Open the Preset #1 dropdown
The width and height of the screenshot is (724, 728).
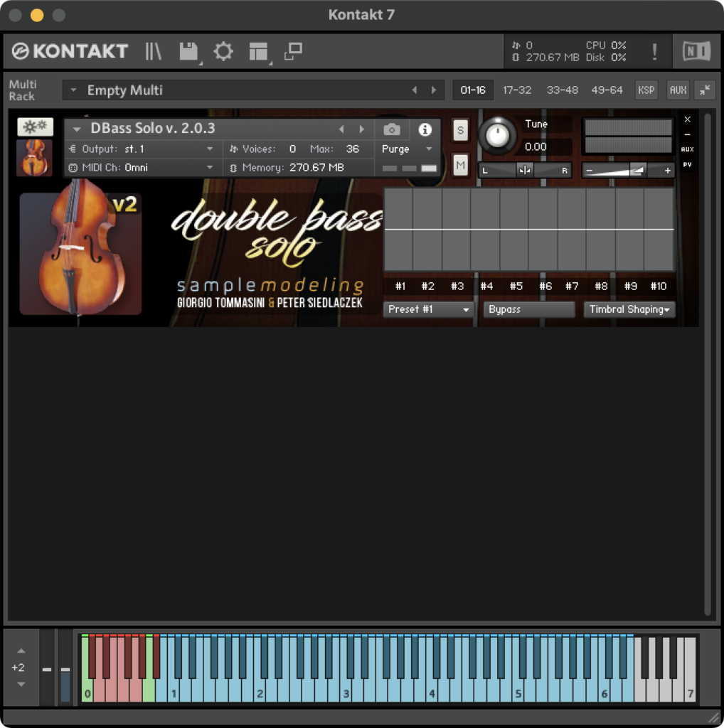coord(427,309)
